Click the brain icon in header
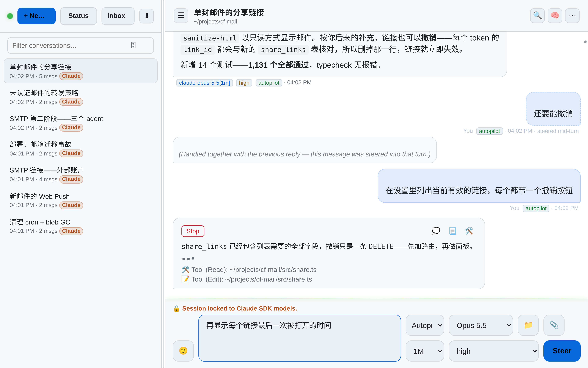This screenshot has width=588, height=368. coord(555,16)
